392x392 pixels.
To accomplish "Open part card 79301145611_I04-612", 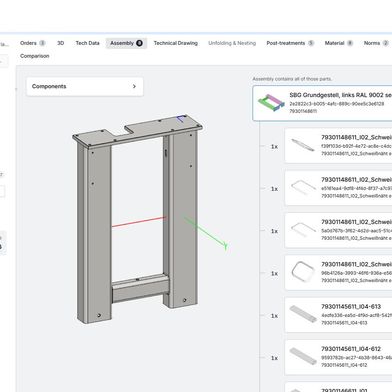I will [338, 357].
